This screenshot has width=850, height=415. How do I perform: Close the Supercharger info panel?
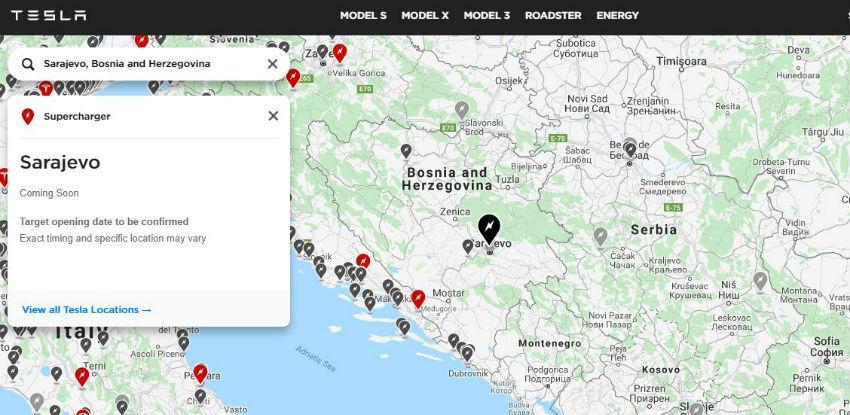(273, 115)
